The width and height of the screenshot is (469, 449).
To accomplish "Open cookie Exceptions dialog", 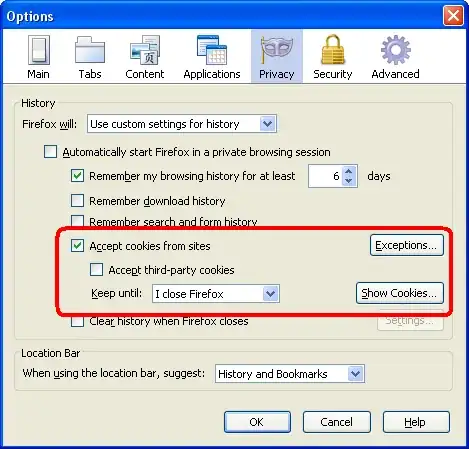I will [407, 245].
